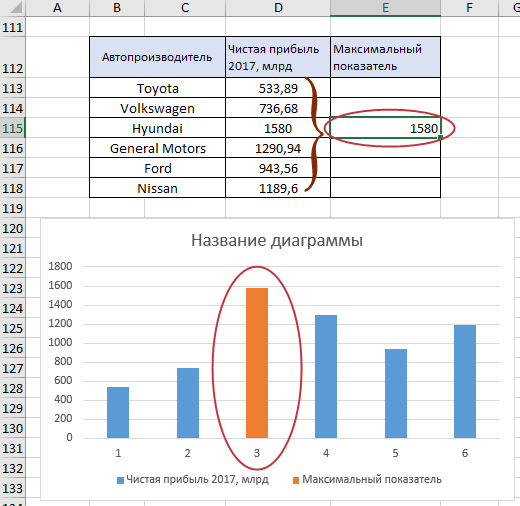Select the blue bar for category 5

coord(396,393)
